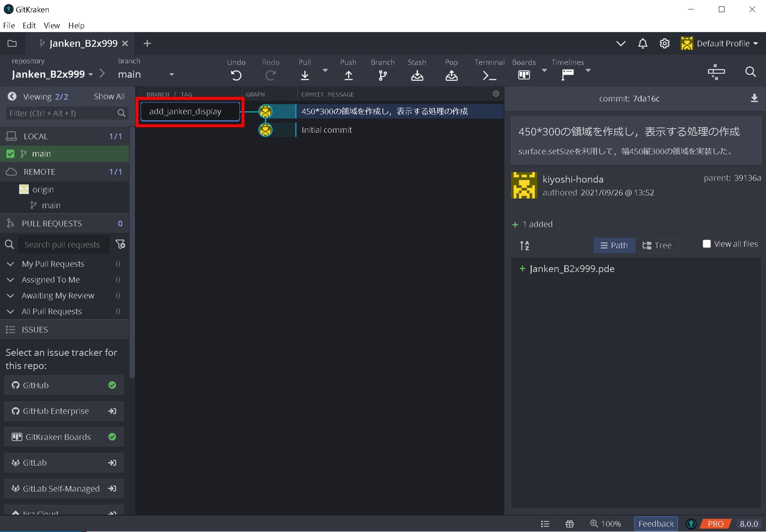Click the Undo icon in the toolbar
The width and height of the screenshot is (766, 532).
click(x=236, y=75)
